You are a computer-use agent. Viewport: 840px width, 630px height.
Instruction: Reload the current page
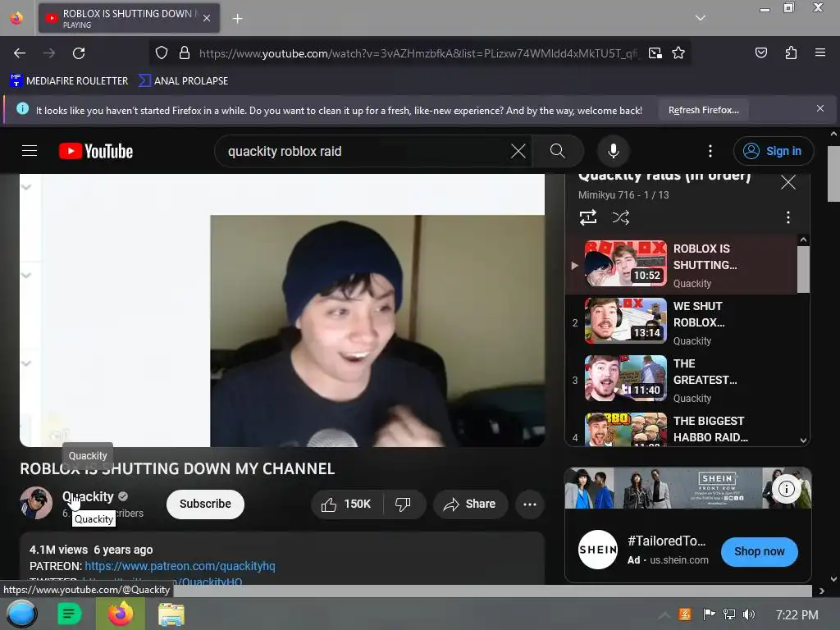(x=79, y=53)
